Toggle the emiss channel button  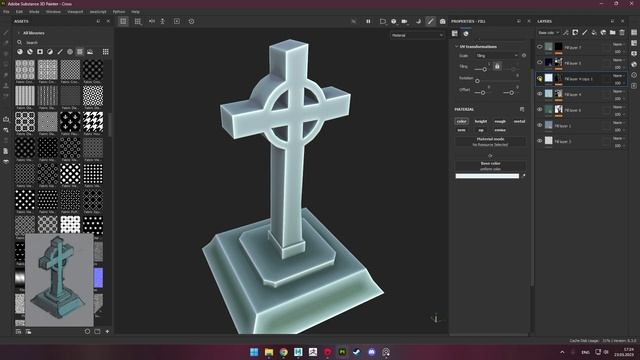(x=500, y=130)
